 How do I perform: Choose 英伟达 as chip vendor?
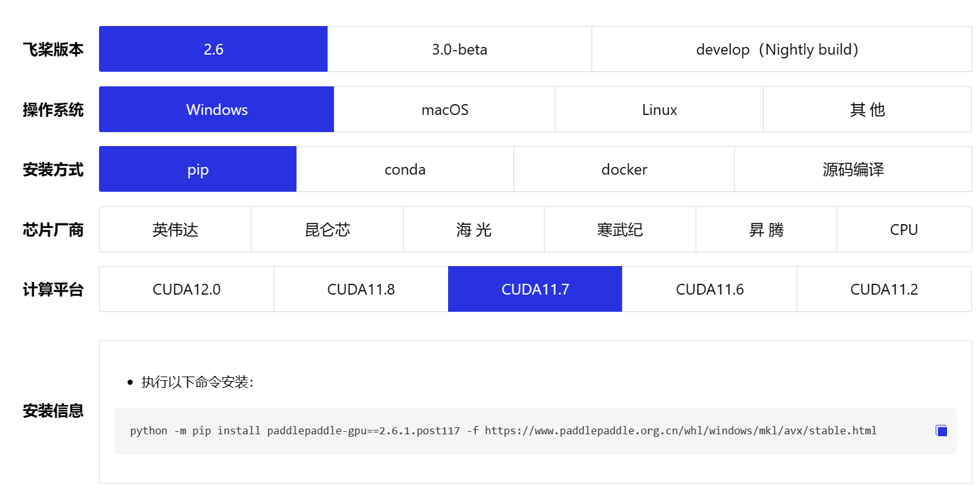click(175, 229)
